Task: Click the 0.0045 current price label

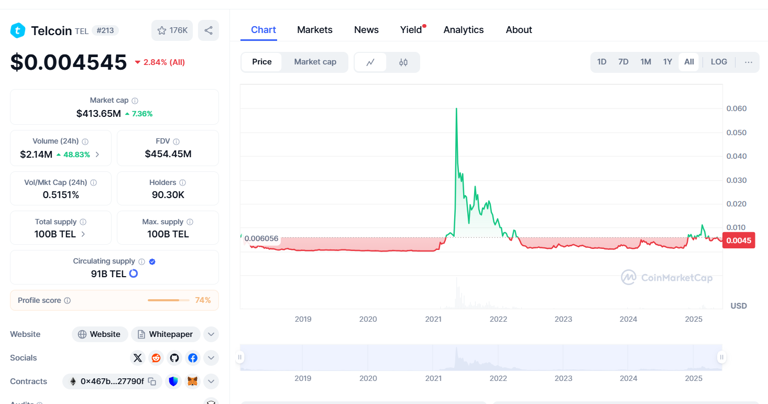Action: [x=739, y=240]
